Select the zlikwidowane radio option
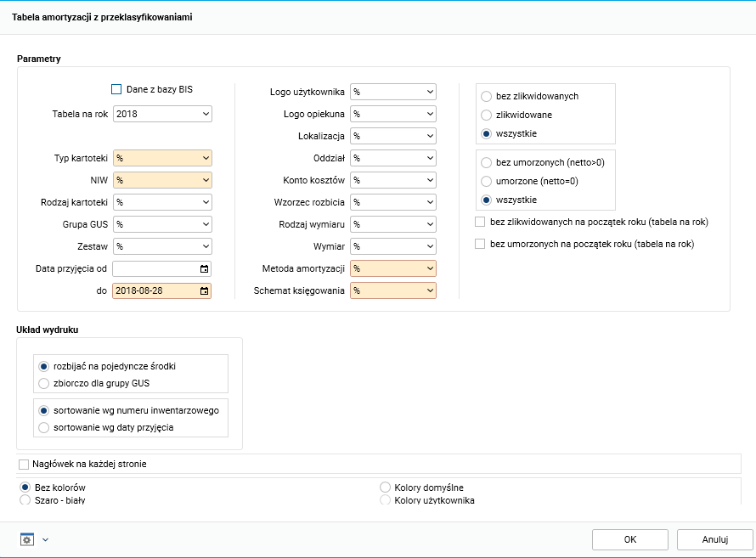 tap(487, 115)
